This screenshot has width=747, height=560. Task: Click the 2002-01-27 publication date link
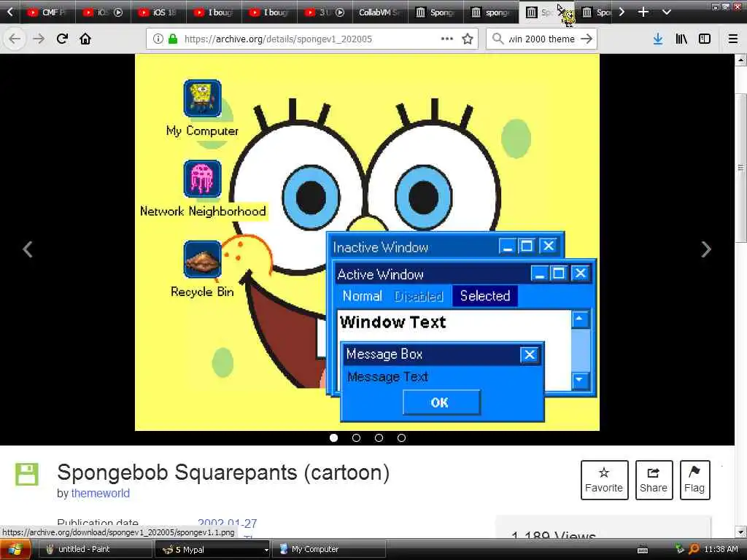228,524
